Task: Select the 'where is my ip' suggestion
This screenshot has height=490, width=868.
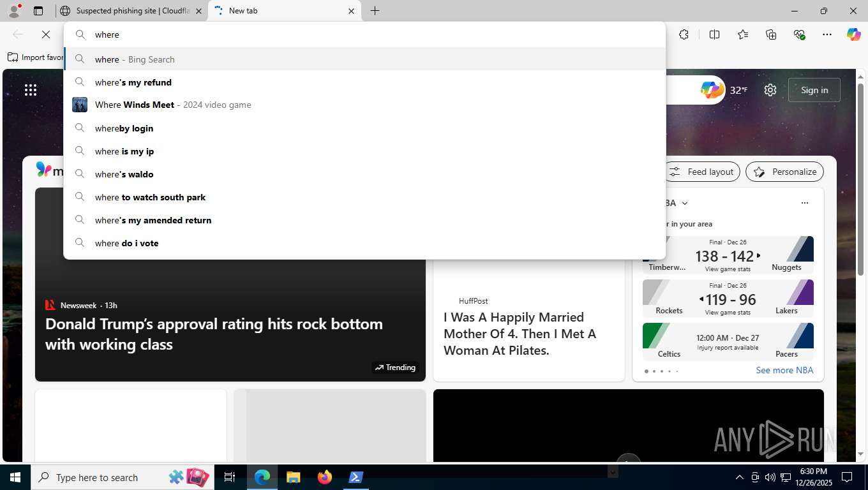Action: pos(364,151)
